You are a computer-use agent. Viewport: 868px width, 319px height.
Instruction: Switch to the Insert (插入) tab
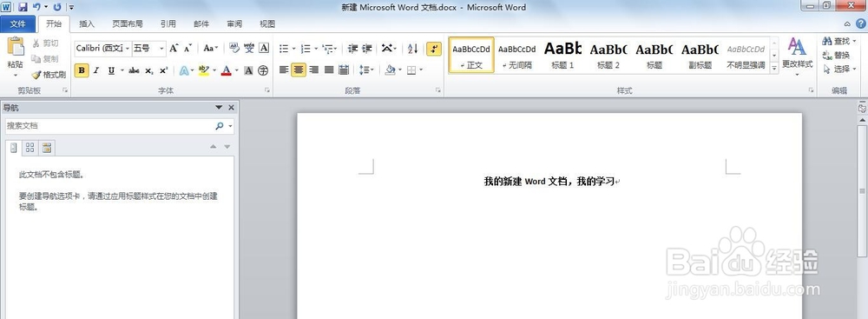[x=87, y=23]
